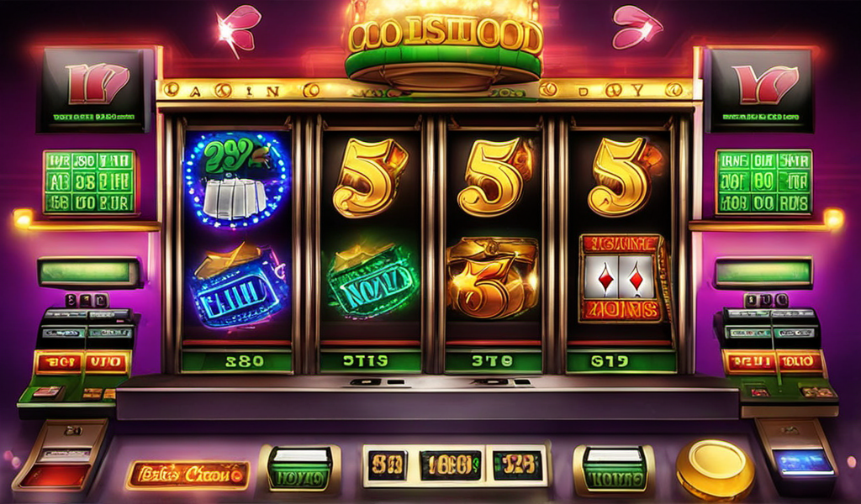The height and width of the screenshot is (504, 861).
Task: Click the golden 5 in the second reel
Action: (x=370, y=176)
